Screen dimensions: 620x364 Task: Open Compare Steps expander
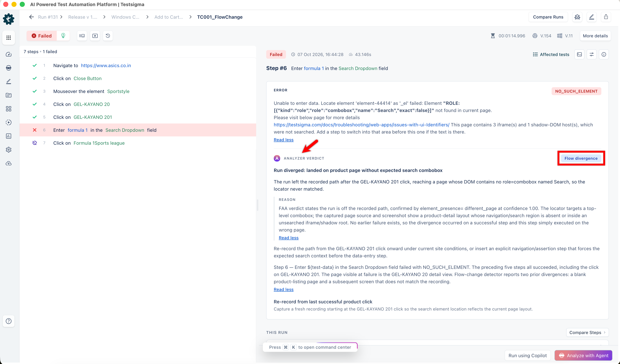pyautogui.click(x=587, y=332)
